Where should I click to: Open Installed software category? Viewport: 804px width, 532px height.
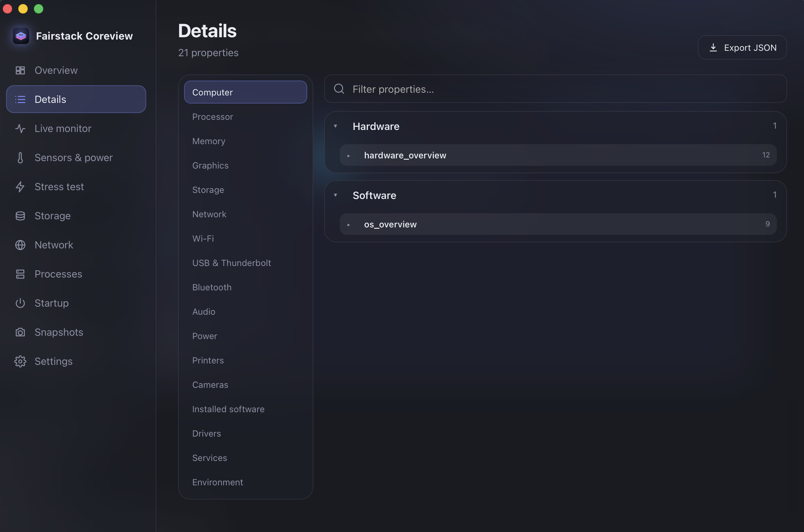[x=246, y=409]
